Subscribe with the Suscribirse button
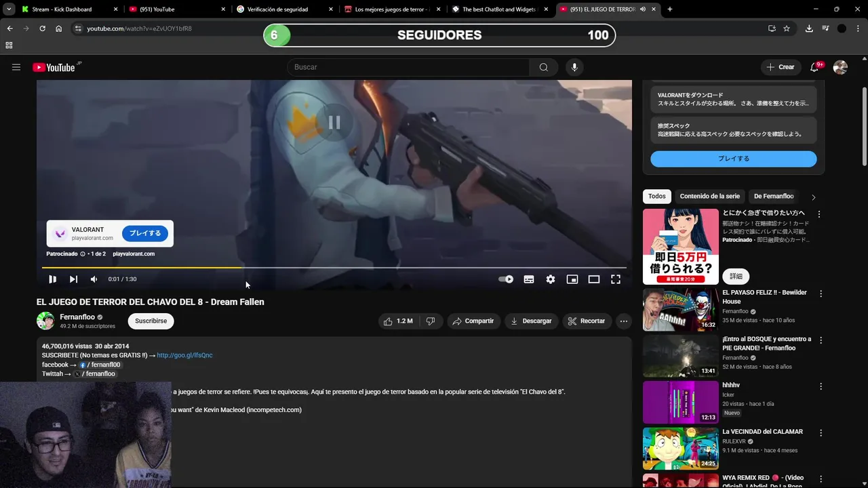This screenshot has width=868, height=488. click(x=151, y=321)
